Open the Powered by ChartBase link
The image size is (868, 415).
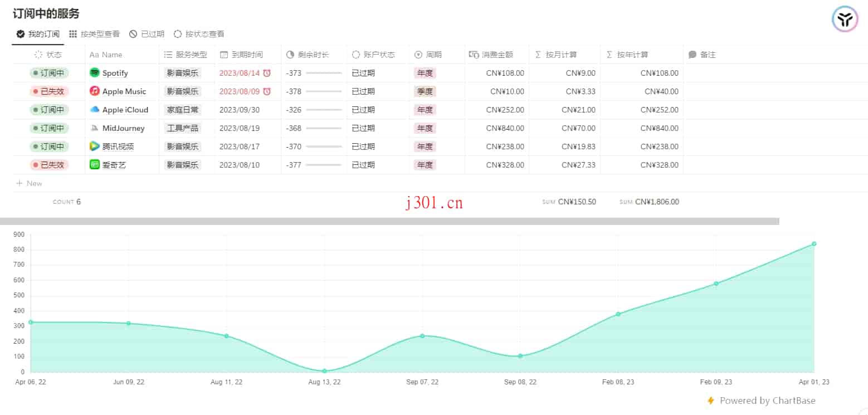761,401
